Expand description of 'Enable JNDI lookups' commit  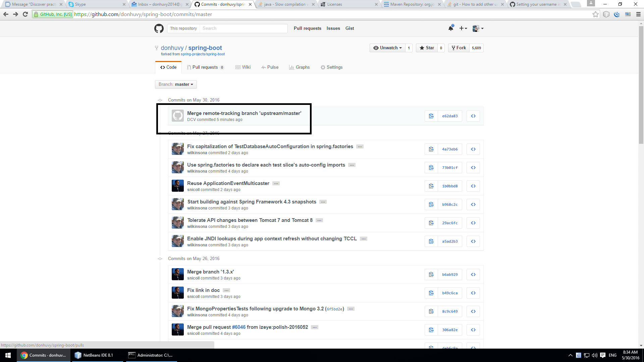pyautogui.click(x=364, y=239)
